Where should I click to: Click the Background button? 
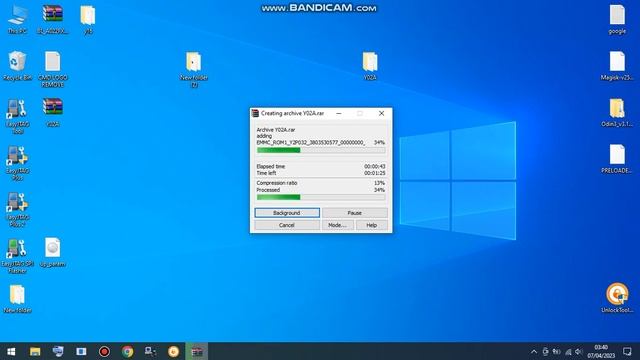click(287, 213)
